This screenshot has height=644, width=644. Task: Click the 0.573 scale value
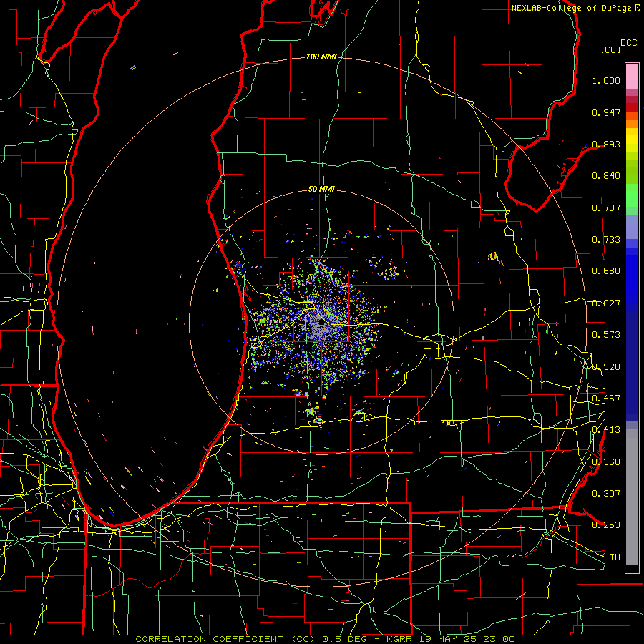606,335
